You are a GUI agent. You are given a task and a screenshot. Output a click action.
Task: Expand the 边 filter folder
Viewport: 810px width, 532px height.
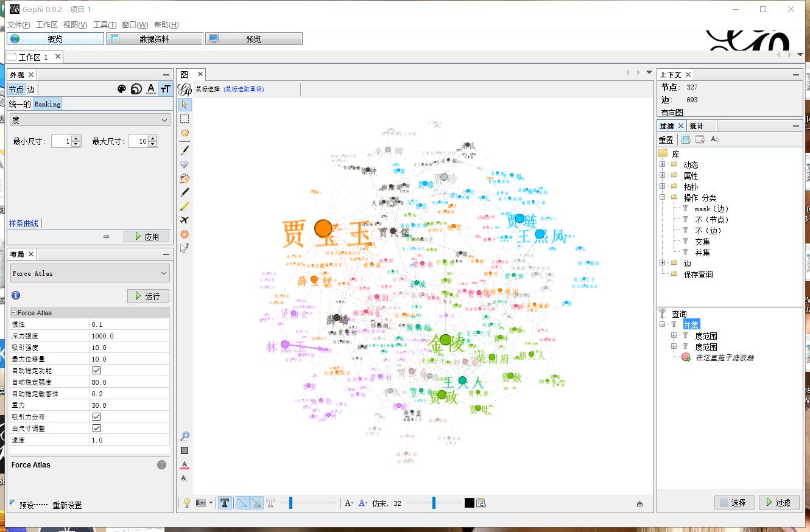[663, 263]
